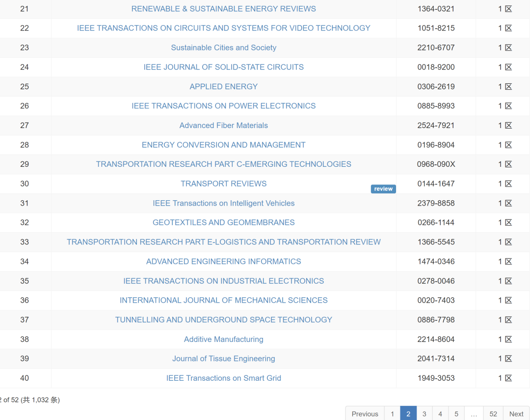The image size is (530, 420).
Task: Open TUNNELLING AND UNDERGROUND SPACE TECHNOLOGY
Action: click(223, 319)
